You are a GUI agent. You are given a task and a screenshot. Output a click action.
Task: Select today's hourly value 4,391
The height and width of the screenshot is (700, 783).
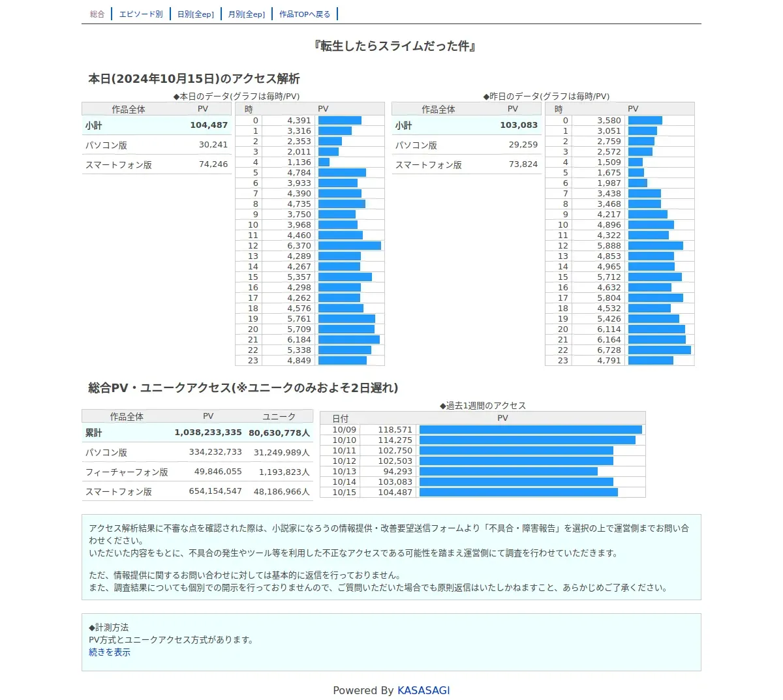click(299, 121)
